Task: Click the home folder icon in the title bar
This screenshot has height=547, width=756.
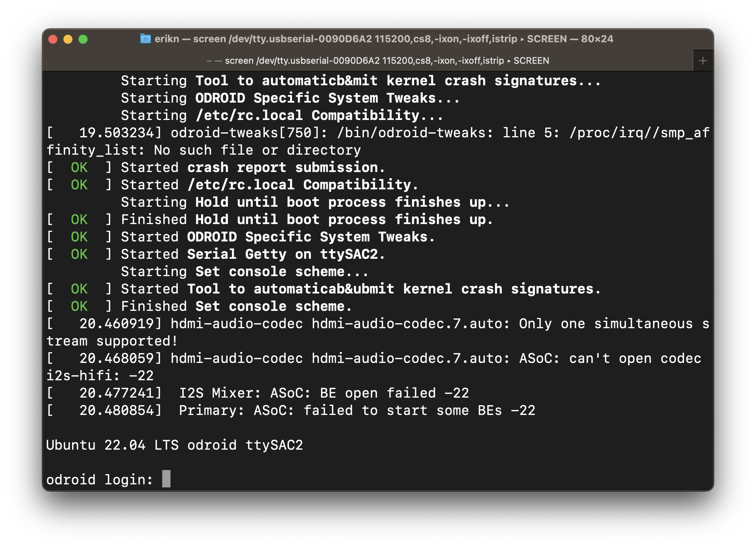Action: (x=145, y=39)
